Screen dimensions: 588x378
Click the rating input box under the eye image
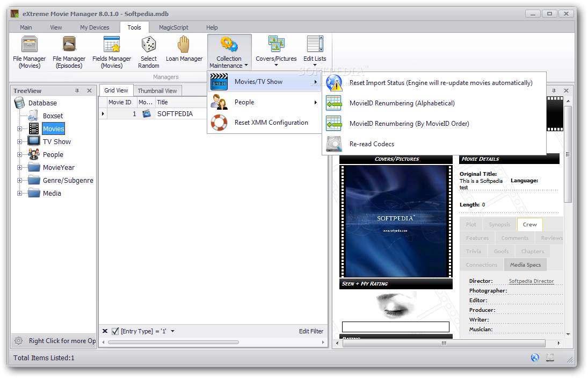pyautogui.click(x=396, y=326)
